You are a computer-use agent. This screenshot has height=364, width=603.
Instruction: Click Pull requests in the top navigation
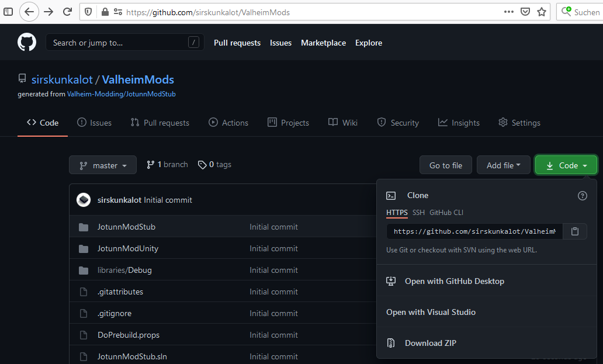(237, 43)
